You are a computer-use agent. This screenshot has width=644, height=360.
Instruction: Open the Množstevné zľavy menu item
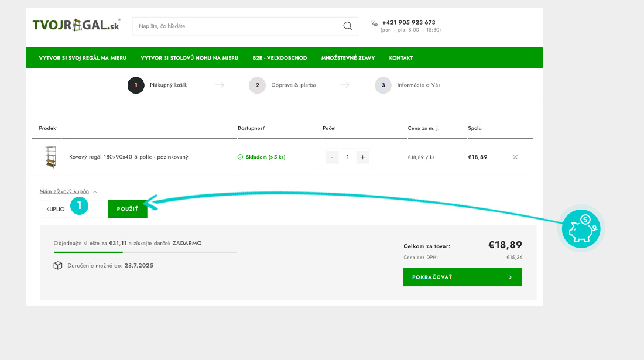[348, 58]
